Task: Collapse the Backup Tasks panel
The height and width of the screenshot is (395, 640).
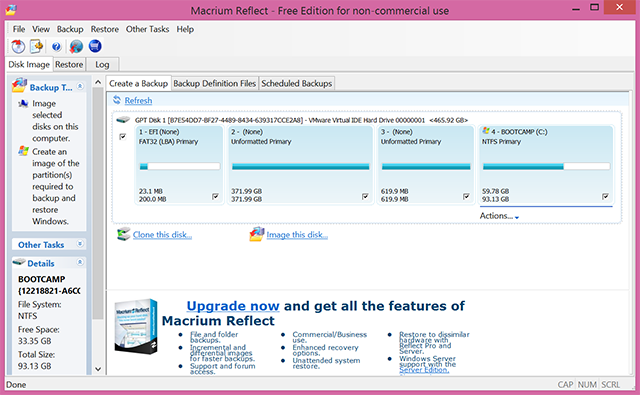Action: pyautogui.click(x=80, y=86)
